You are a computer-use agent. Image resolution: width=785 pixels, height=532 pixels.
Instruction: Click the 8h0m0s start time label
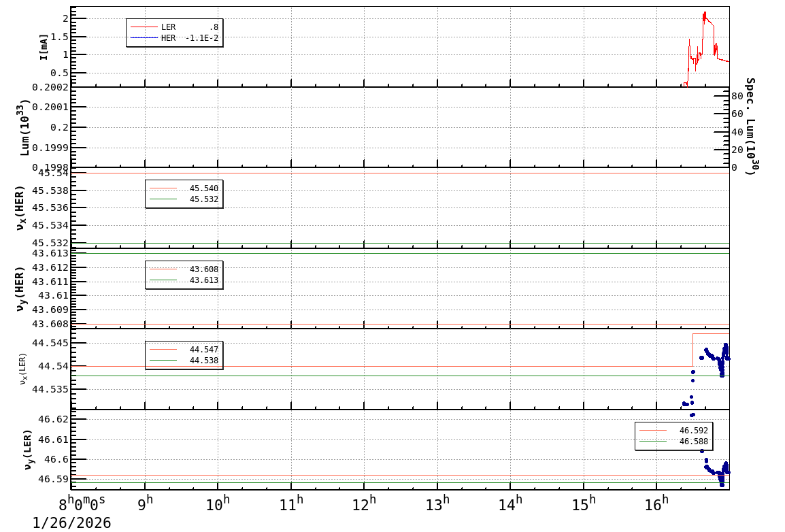82,504
